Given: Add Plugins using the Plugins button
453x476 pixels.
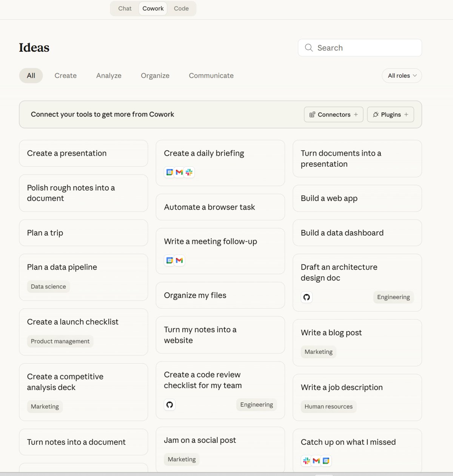Looking at the screenshot, I should 390,115.
